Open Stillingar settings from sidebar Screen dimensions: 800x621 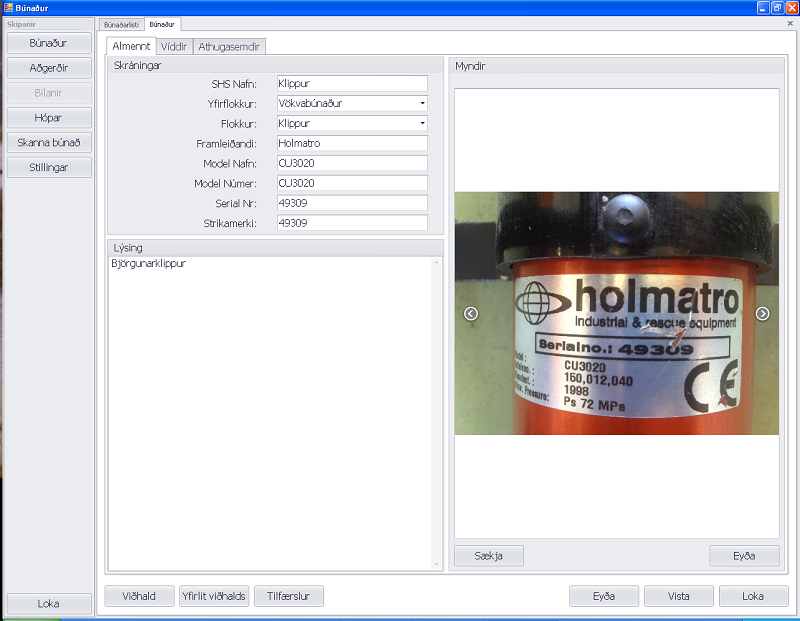coord(49,167)
